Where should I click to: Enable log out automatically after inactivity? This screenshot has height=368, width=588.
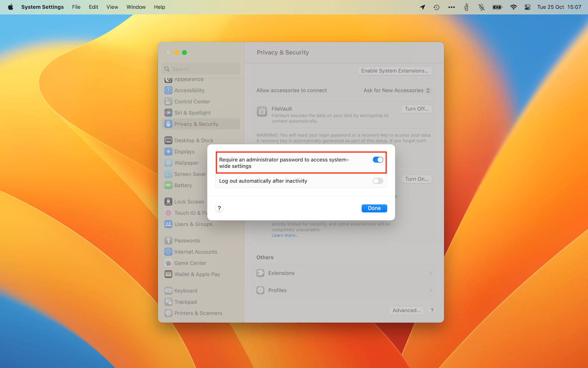[x=378, y=181]
